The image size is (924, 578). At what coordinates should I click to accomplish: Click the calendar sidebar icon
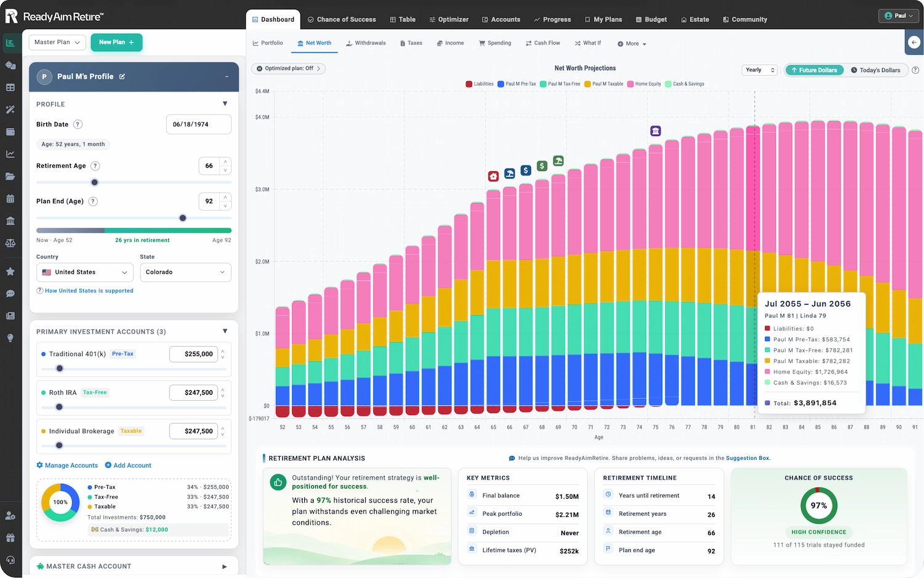click(x=10, y=199)
